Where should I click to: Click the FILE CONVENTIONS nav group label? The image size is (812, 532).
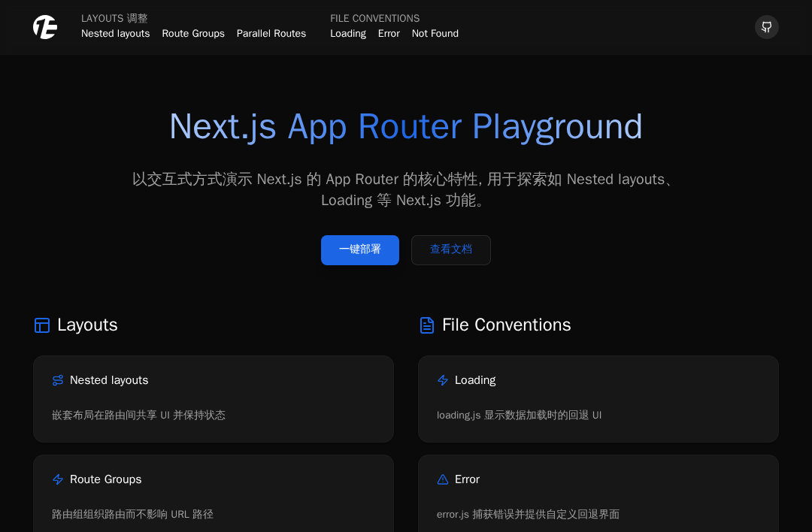pos(375,19)
